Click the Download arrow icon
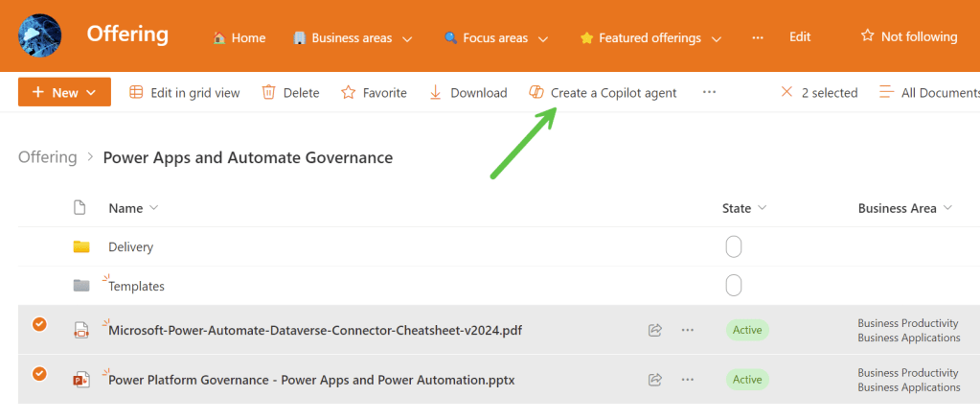This screenshot has width=980, height=420. [435, 92]
